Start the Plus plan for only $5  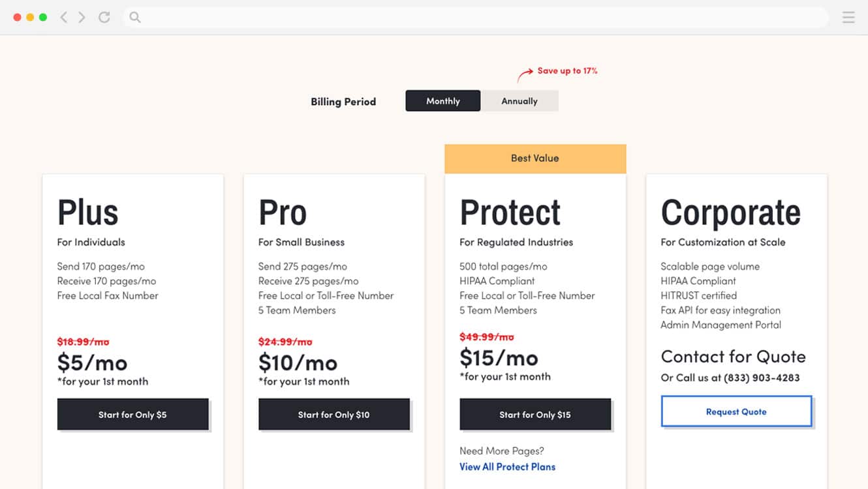tap(133, 414)
